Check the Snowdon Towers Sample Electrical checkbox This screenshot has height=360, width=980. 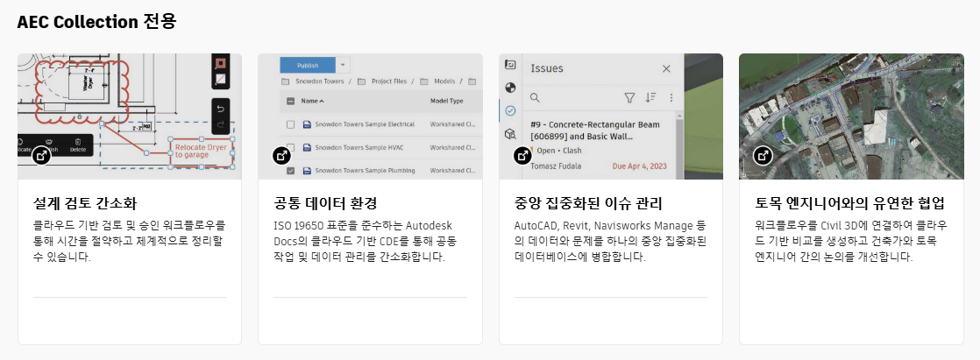pyautogui.click(x=291, y=124)
